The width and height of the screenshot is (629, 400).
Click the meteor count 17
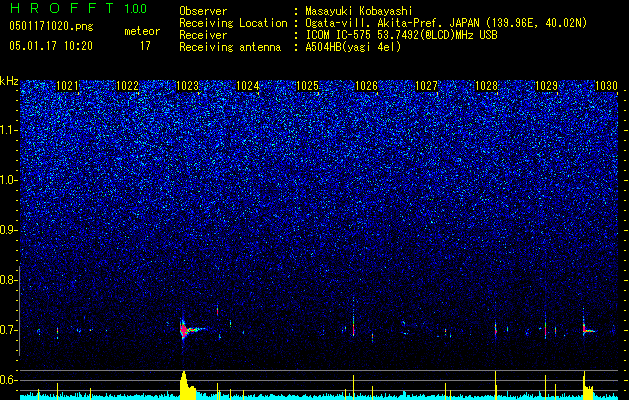(145, 46)
